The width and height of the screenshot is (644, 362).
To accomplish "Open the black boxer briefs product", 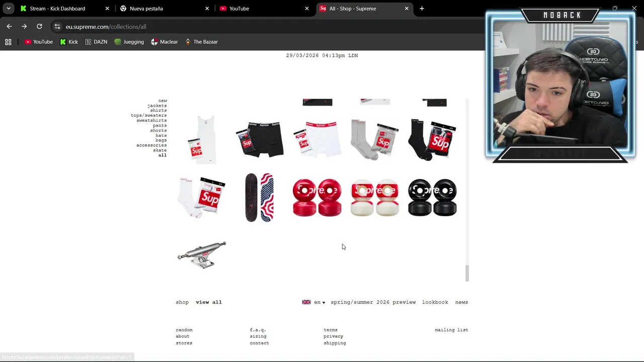I will [x=260, y=139].
